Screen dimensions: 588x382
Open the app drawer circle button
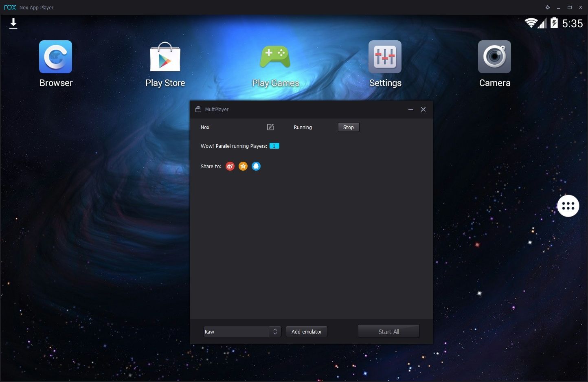click(568, 206)
